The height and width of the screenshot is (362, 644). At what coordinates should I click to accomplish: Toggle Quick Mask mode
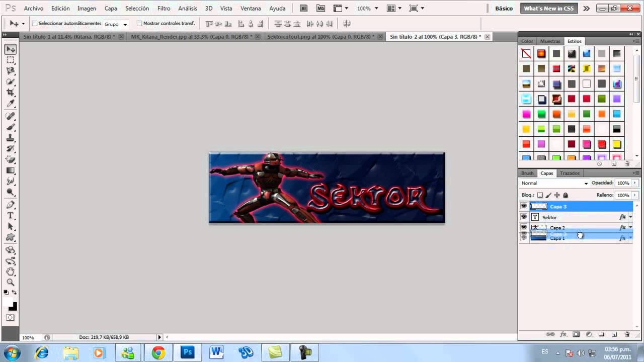tap(10, 318)
